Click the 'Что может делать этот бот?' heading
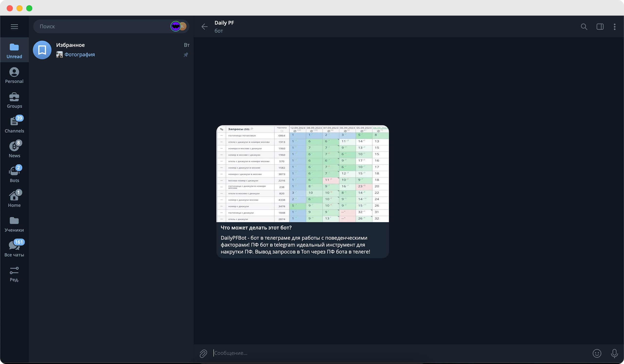This screenshot has width=624, height=364. click(256, 227)
